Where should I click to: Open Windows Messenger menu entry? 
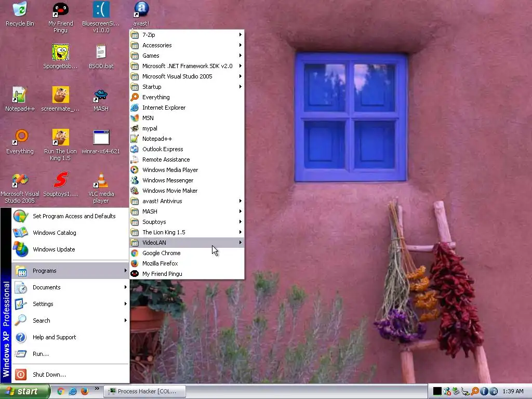[187, 180]
